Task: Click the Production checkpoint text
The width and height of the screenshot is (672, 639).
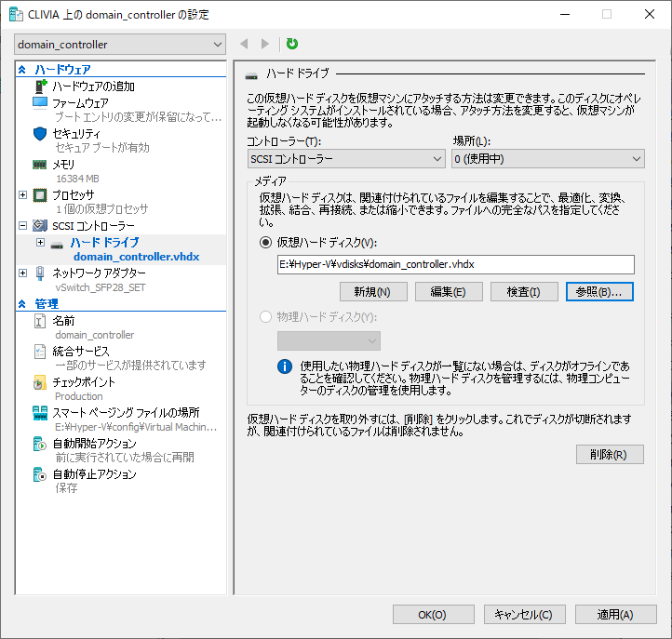Action: click(79, 396)
